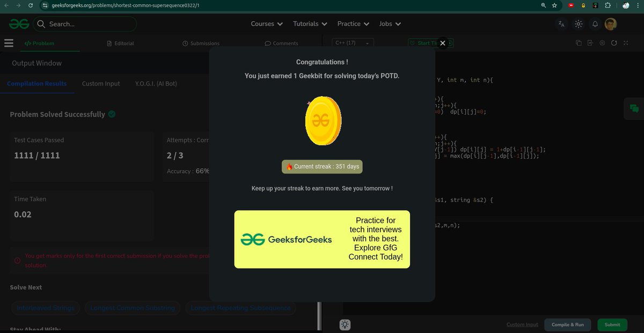
Task: Open the browser Extensions puzzle icon
Action: point(608,5)
